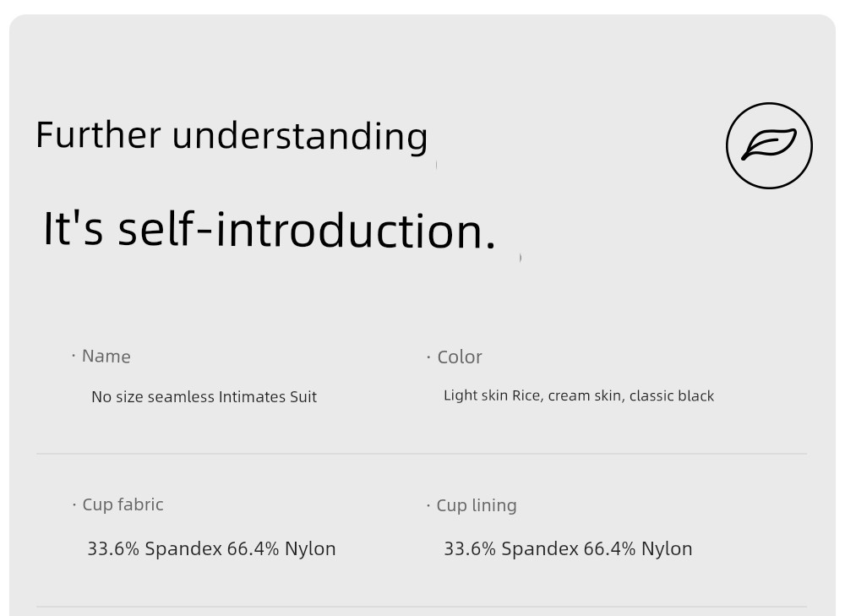845x616 pixels.
Task: Click the leaf icon in the circle
Action: tap(769, 145)
